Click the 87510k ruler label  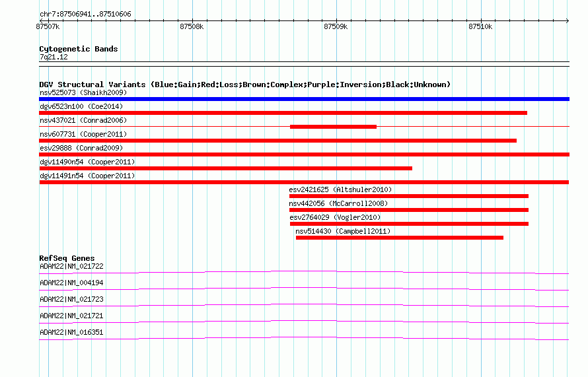pos(480,26)
